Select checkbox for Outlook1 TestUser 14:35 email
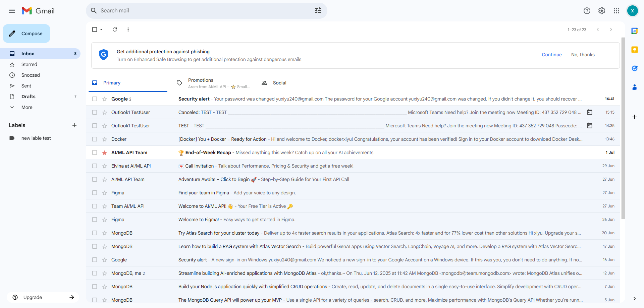 [x=95, y=126]
